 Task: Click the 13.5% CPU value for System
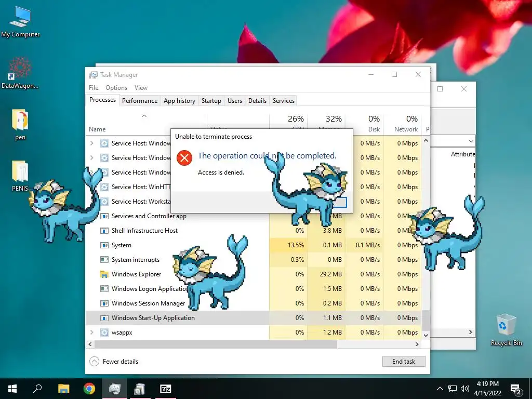click(x=296, y=245)
